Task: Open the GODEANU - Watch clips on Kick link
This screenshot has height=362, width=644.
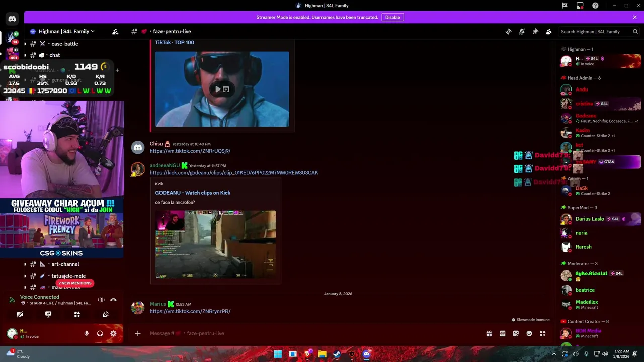Action: (193, 193)
